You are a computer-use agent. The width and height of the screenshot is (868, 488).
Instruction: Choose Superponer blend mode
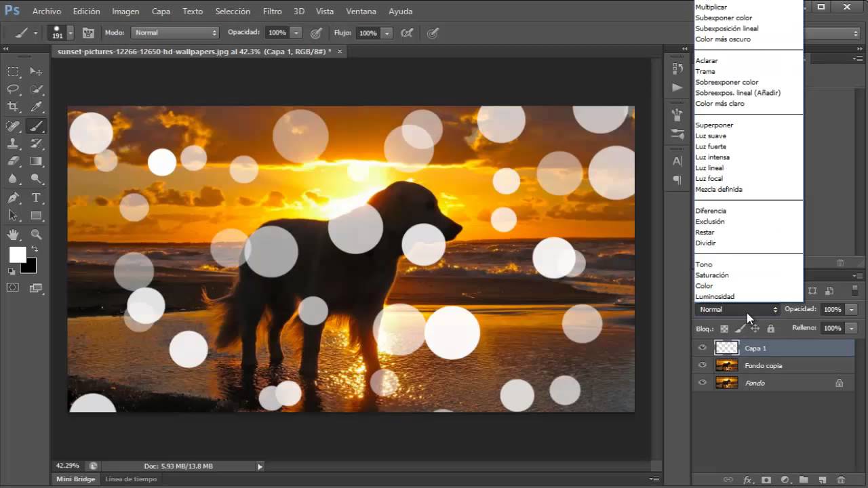point(714,125)
